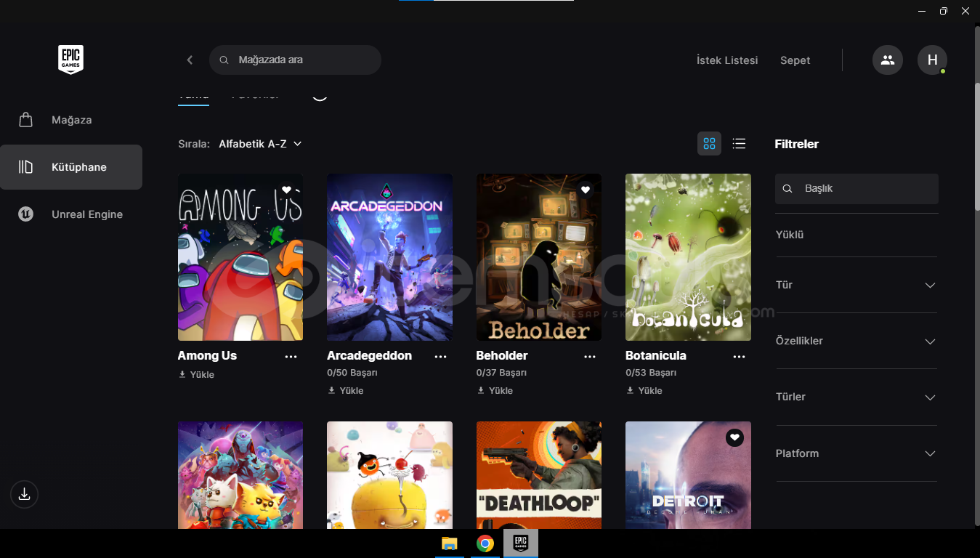Viewport: 980px width, 558px height.
Task: Favorite heart on Among Us cover
Action: pyautogui.click(x=286, y=190)
